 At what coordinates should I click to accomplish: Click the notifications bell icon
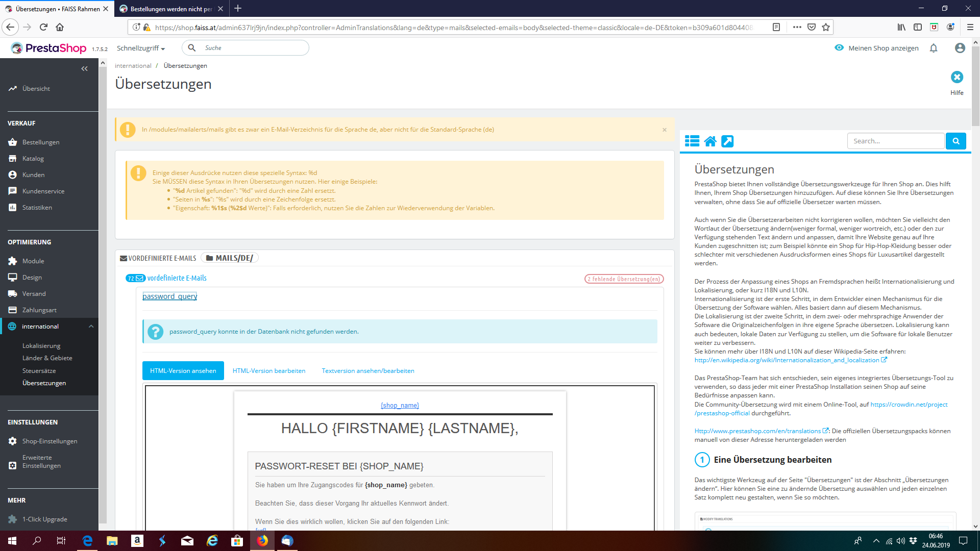point(934,48)
